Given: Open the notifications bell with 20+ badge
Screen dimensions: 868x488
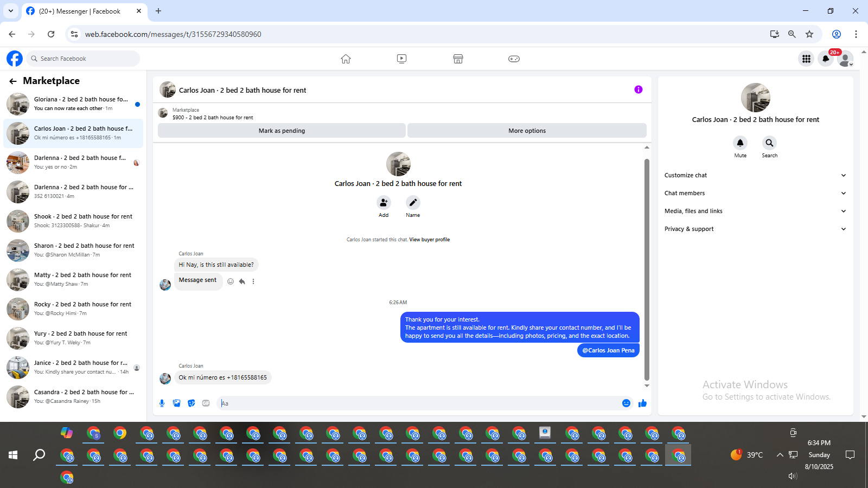Looking at the screenshot, I should [x=826, y=59].
